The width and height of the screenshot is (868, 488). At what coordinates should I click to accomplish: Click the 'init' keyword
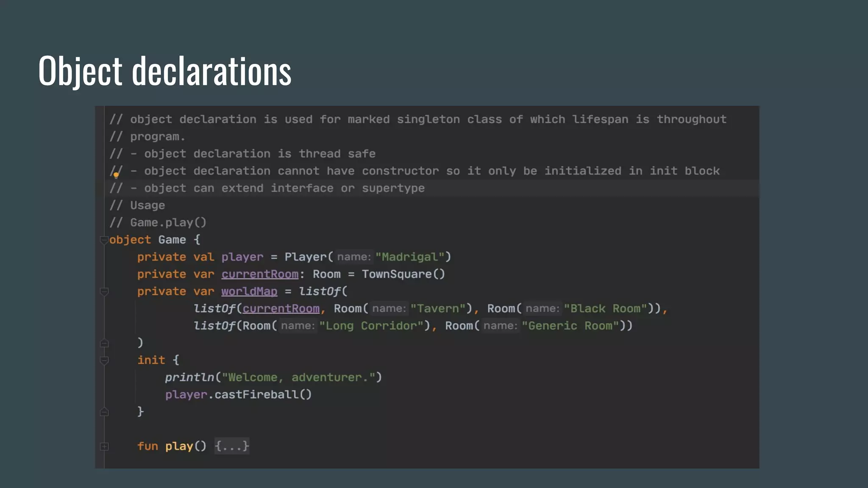click(x=151, y=360)
